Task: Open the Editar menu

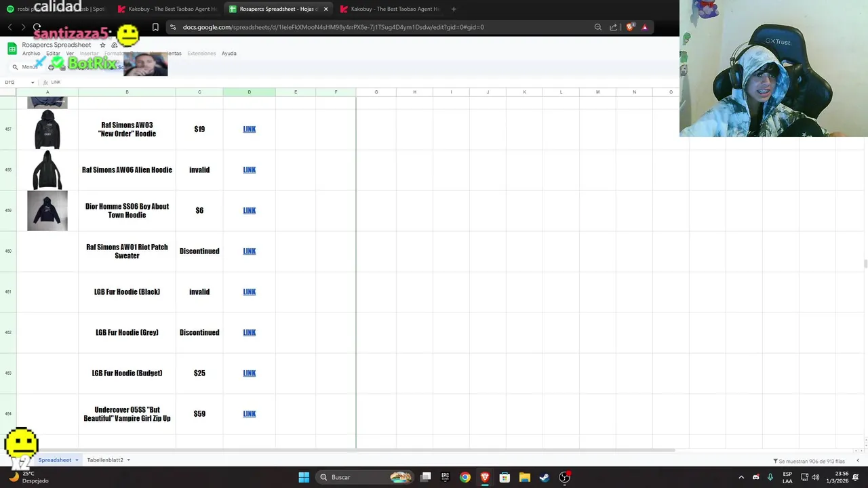Action: [53, 54]
